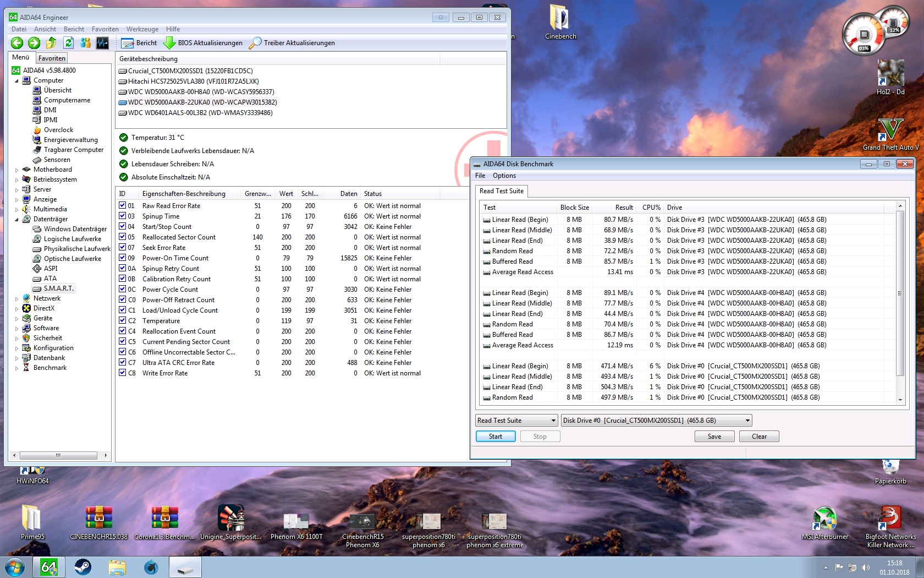Screen dimensions: 924x578
Task: Toggle the Seek Error Rate checkbox
Action: click(123, 247)
